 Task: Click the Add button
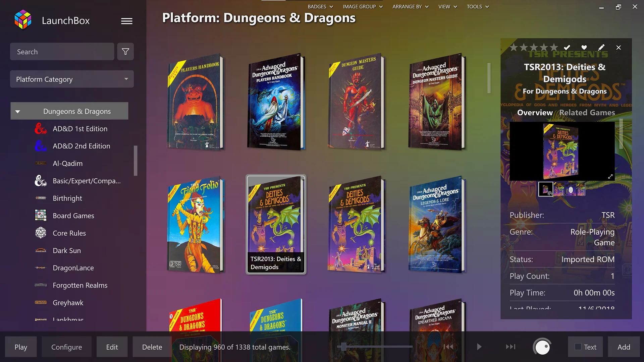624,347
